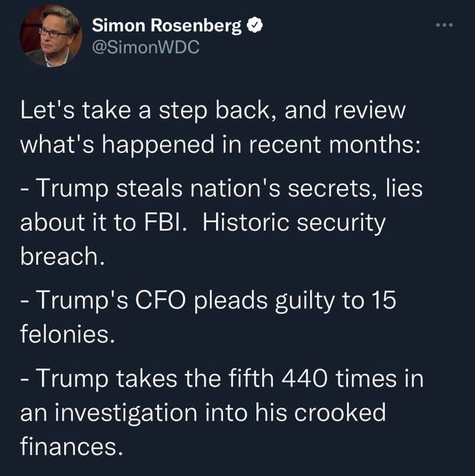
Task: Click the word "Historic" in the tweet
Action: [x=246, y=223]
